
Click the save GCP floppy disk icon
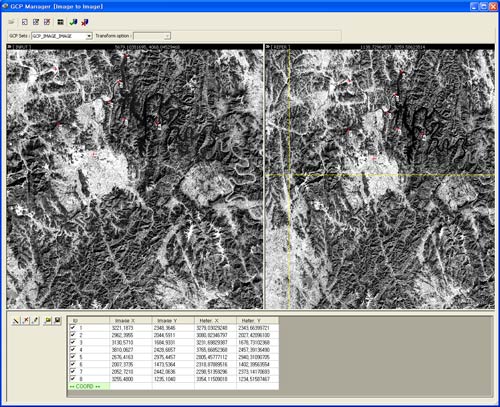(57, 321)
